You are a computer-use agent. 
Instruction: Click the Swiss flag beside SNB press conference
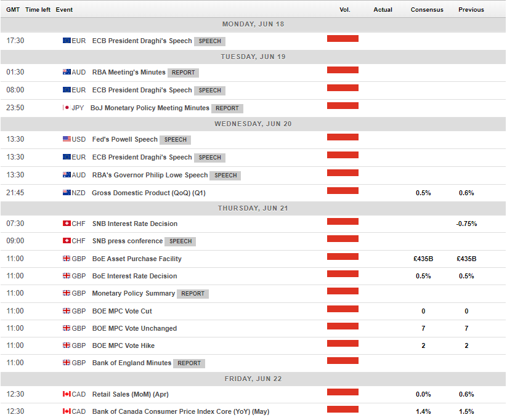[67, 241]
